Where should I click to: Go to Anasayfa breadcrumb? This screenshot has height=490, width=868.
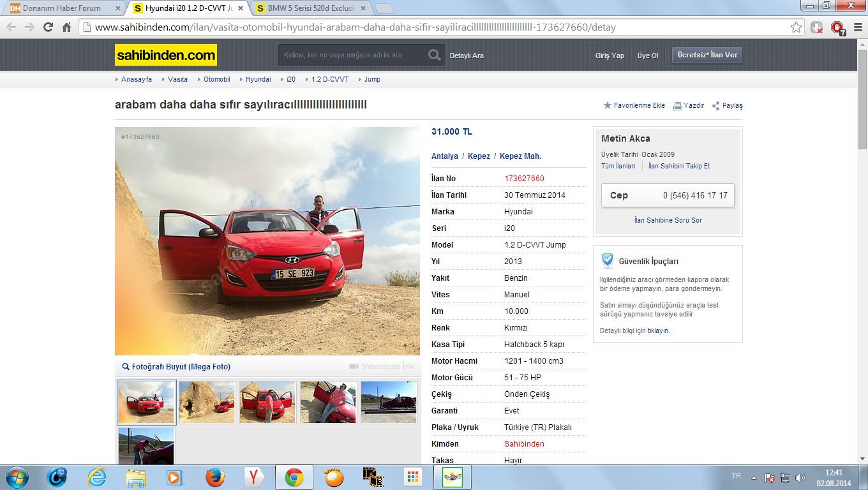click(x=137, y=79)
